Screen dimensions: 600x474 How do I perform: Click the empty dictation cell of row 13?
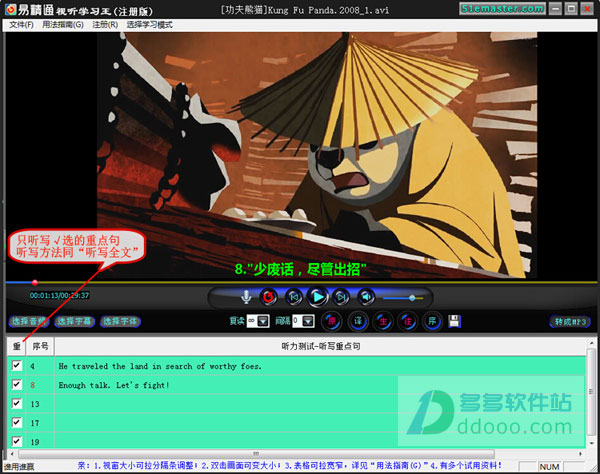click(x=320, y=404)
